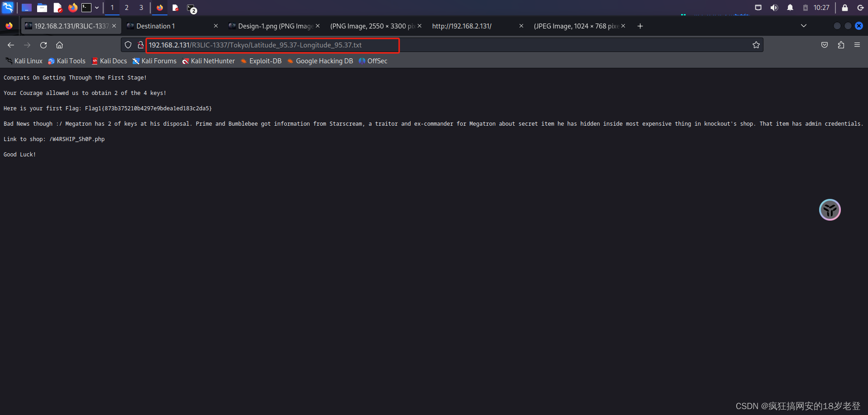Screen dimensions: 868x415
Task: Go back to the previous page
Action: pyautogui.click(x=11, y=45)
